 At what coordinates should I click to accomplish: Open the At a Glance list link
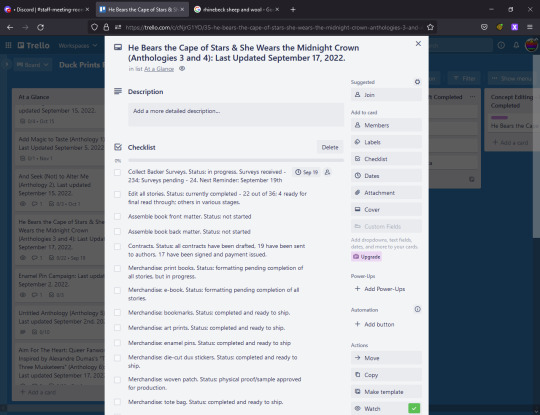[159, 69]
